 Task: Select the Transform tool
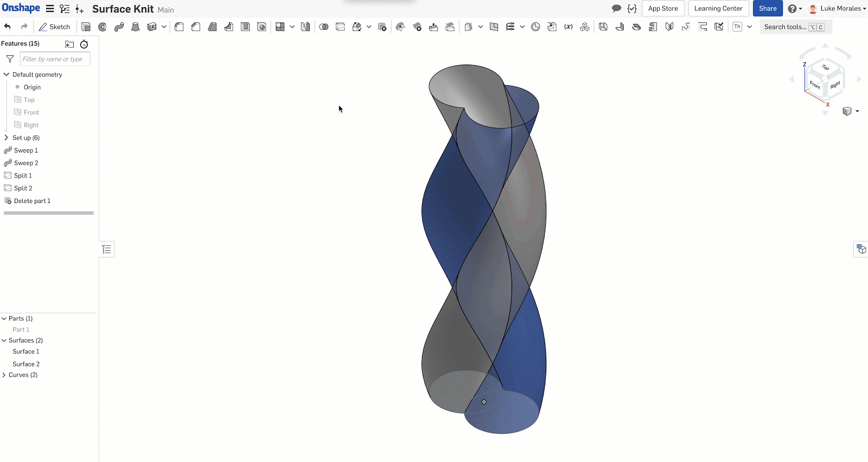click(x=356, y=27)
